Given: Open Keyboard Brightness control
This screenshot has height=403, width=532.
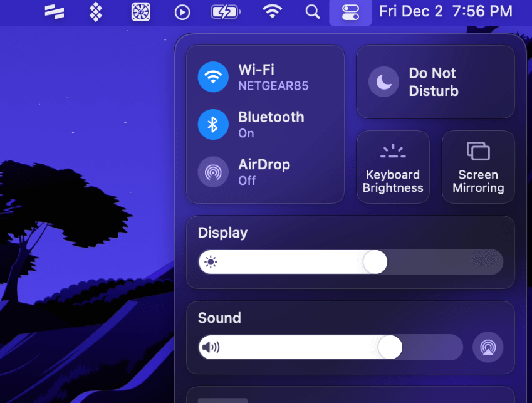Looking at the screenshot, I should [x=393, y=167].
